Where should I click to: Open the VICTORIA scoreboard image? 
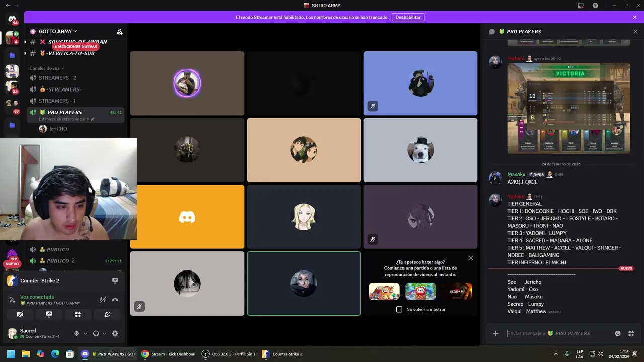[569, 108]
